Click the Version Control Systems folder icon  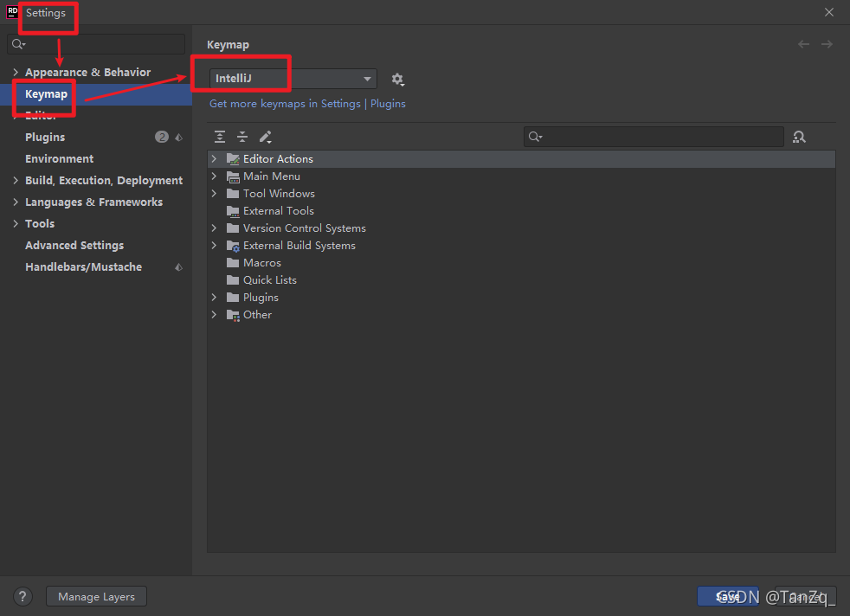point(233,228)
